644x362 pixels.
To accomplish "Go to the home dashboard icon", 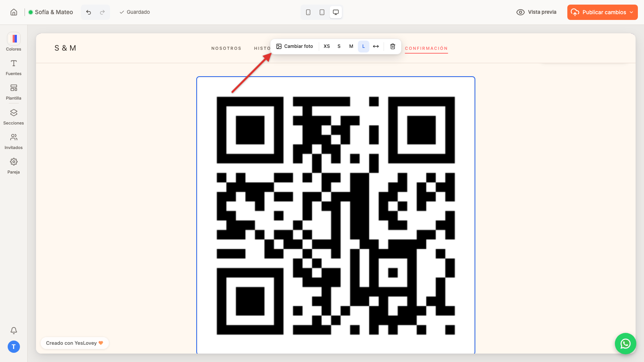I will coord(14,12).
